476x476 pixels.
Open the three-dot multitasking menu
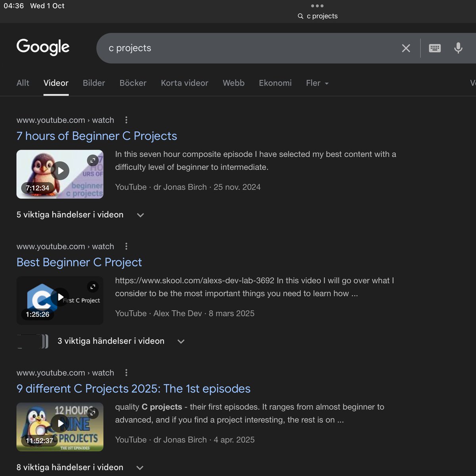point(317,6)
